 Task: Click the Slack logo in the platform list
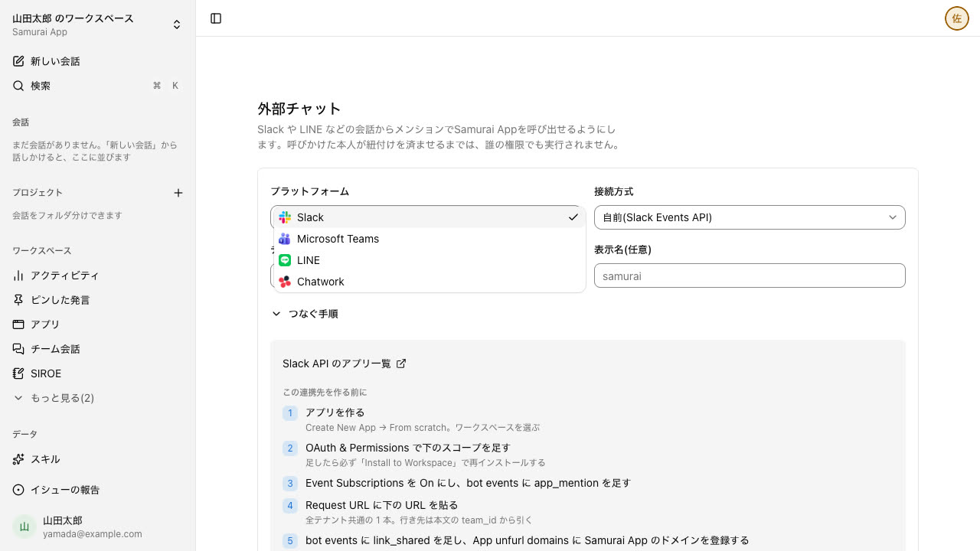point(285,217)
